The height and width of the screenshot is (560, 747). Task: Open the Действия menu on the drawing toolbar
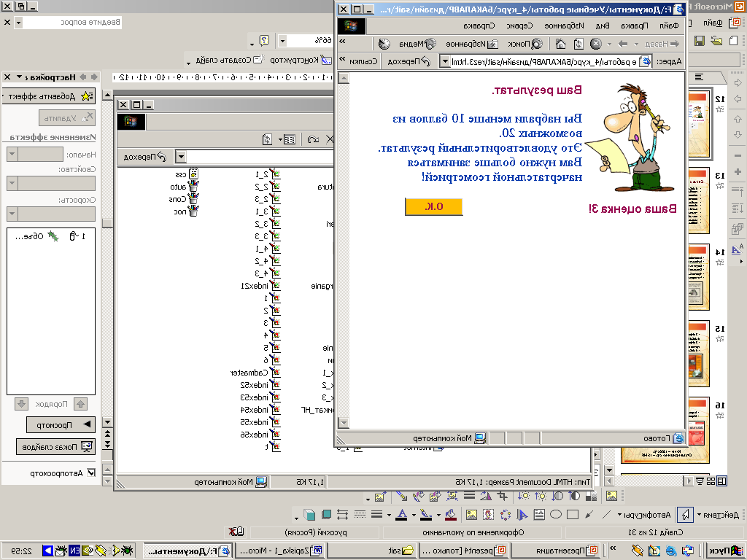click(718, 514)
